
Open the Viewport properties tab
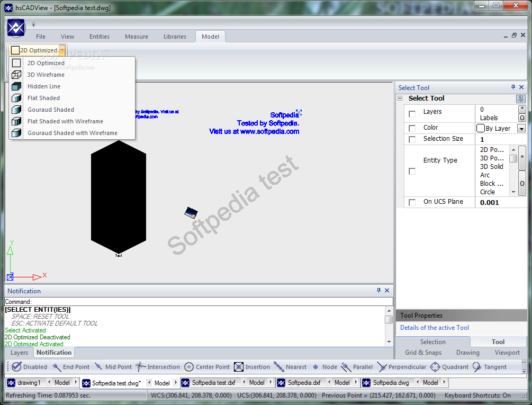pos(507,353)
